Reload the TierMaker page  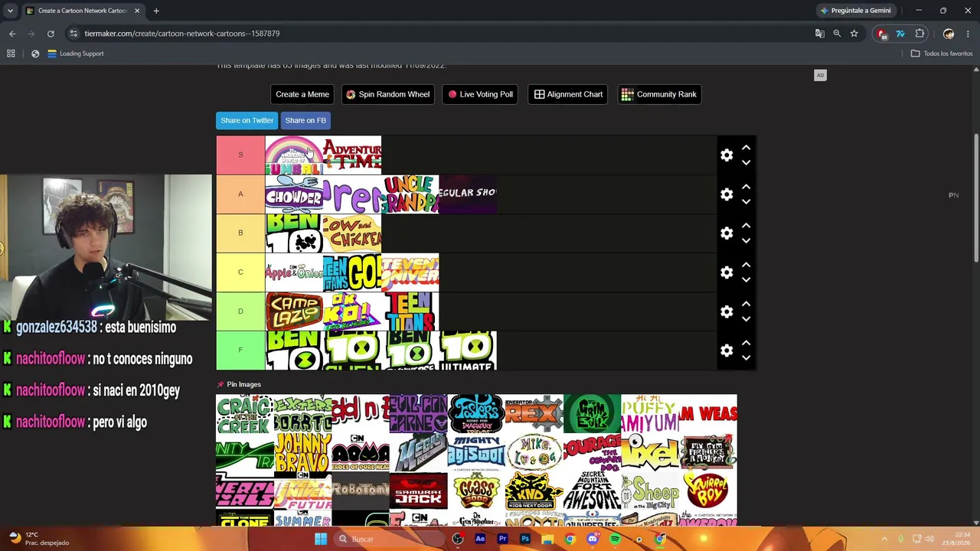51,34
